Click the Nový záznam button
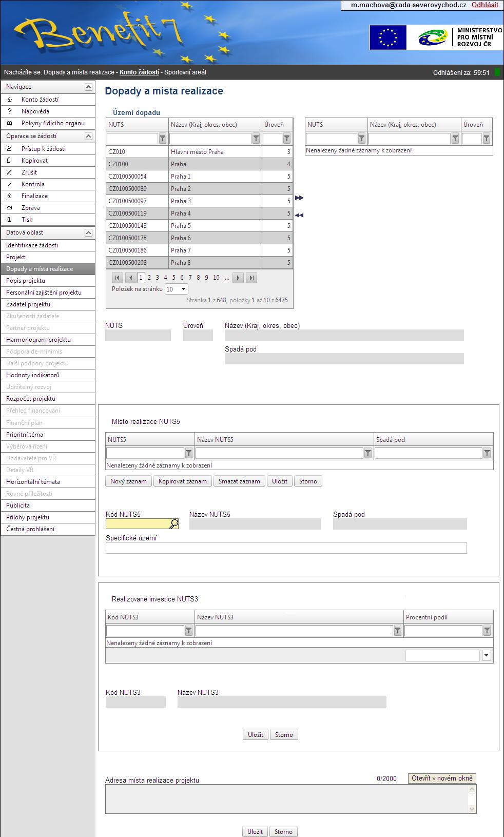 click(x=128, y=481)
